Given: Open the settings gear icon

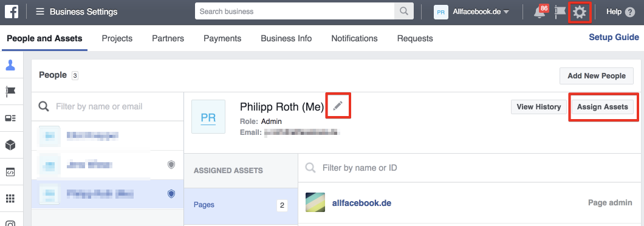Looking at the screenshot, I should (580, 12).
